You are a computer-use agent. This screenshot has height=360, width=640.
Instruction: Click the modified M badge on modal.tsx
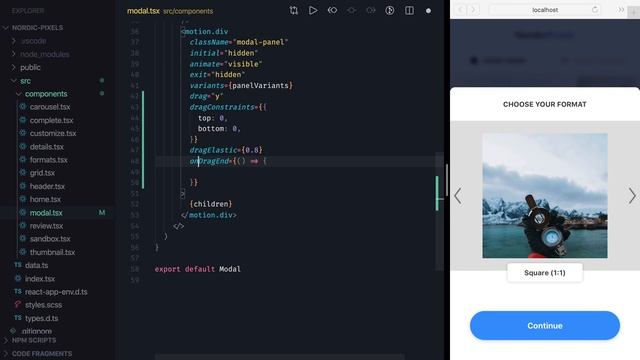[102, 213]
